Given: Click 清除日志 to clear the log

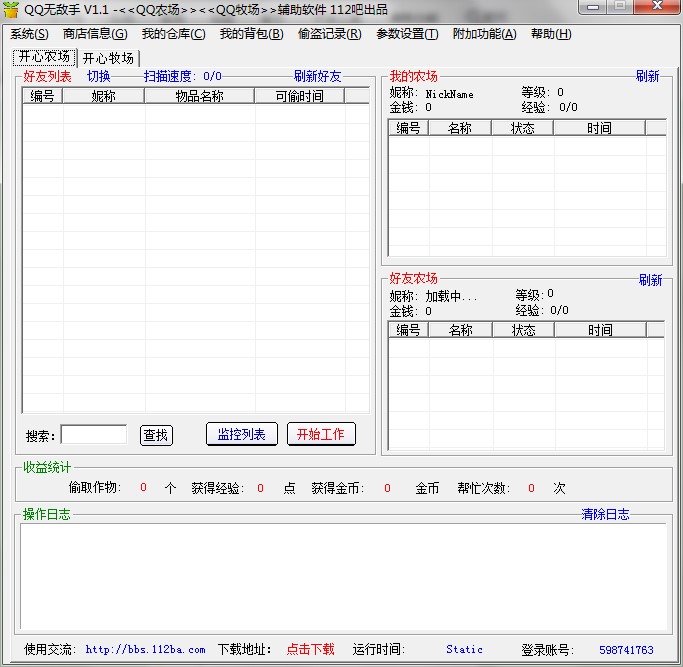Looking at the screenshot, I should (x=605, y=514).
